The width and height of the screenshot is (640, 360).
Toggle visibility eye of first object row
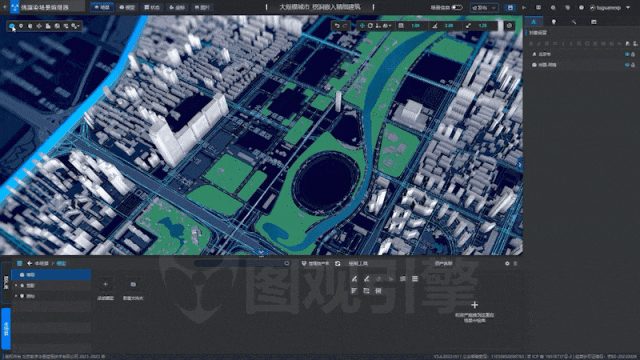pyautogui.click(x=627, y=54)
